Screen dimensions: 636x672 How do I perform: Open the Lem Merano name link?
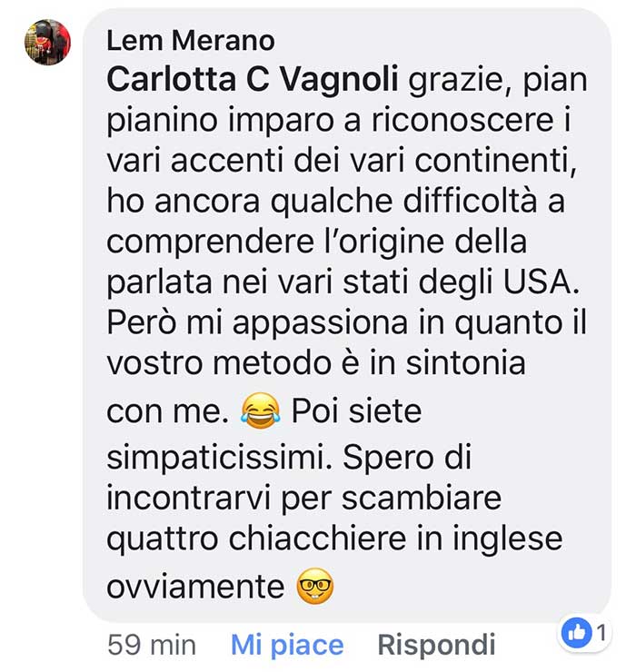coord(191,41)
